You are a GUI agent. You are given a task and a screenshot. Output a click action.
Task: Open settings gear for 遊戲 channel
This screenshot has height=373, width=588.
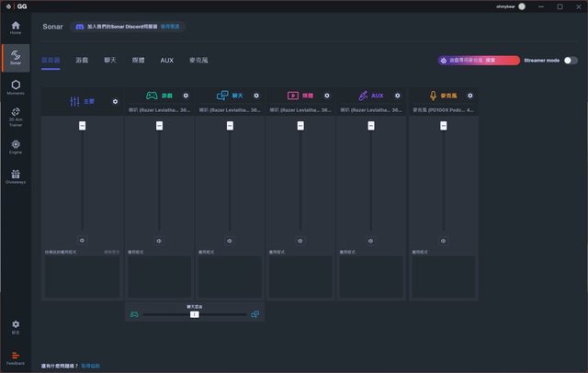point(186,96)
